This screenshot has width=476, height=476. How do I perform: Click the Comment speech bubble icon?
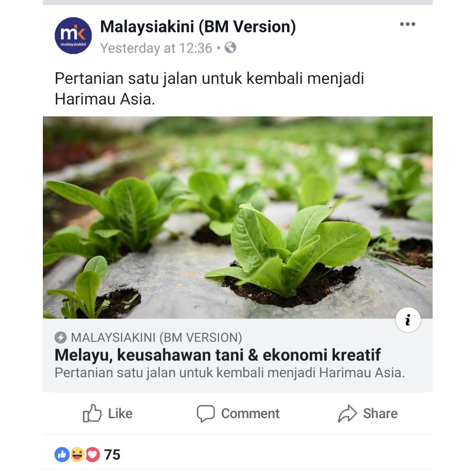point(206,413)
